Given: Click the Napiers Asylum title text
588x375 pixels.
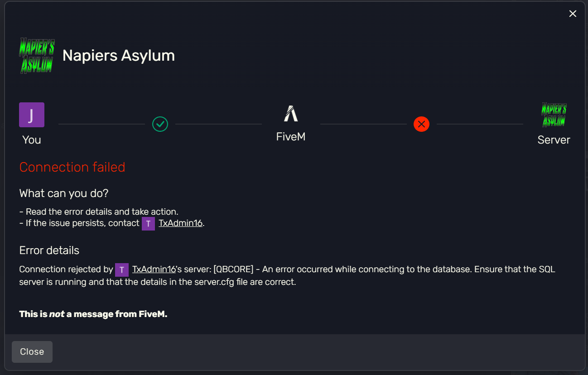Looking at the screenshot, I should 118,55.
